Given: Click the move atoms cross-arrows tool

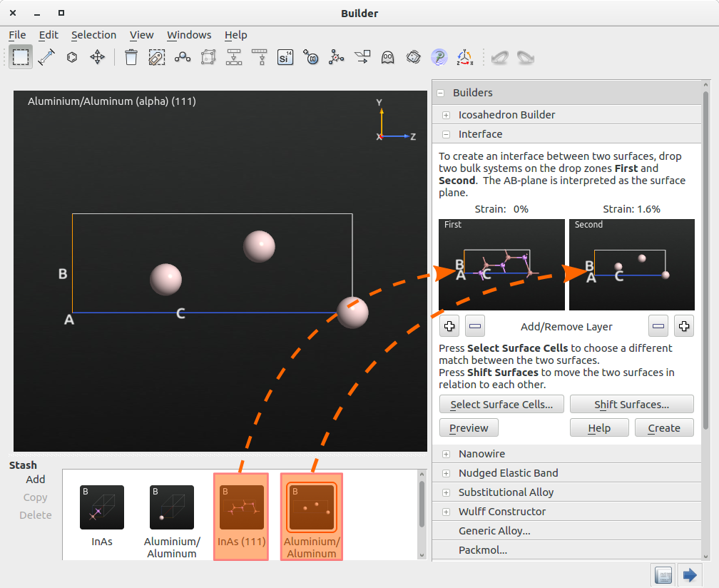Looking at the screenshot, I should 98,57.
